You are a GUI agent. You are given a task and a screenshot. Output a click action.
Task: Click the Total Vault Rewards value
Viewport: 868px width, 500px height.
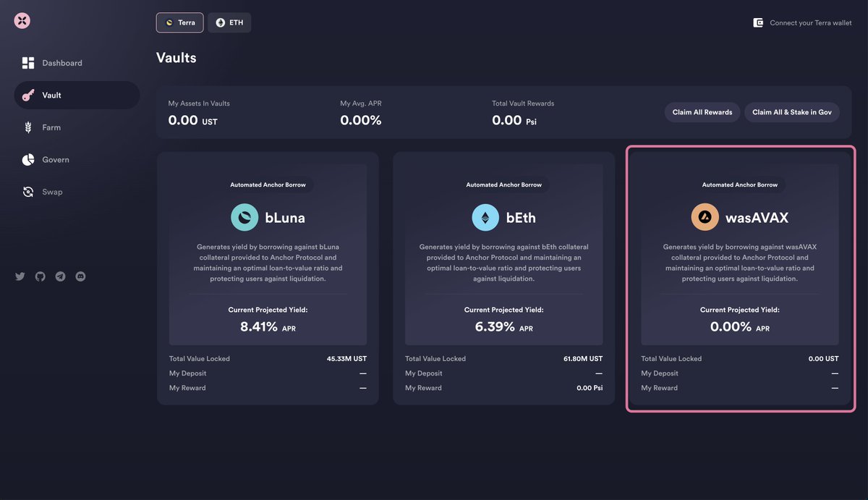(x=514, y=120)
